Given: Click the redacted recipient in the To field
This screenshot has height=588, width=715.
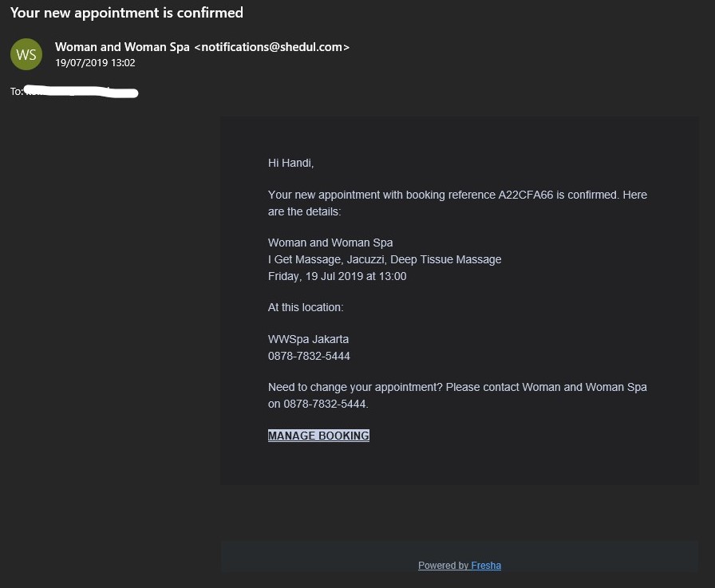Looking at the screenshot, I should [81, 91].
